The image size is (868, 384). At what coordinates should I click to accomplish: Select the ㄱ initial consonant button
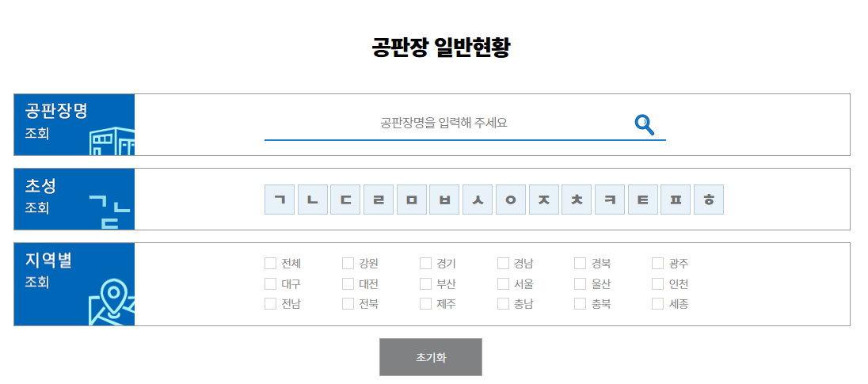(279, 200)
